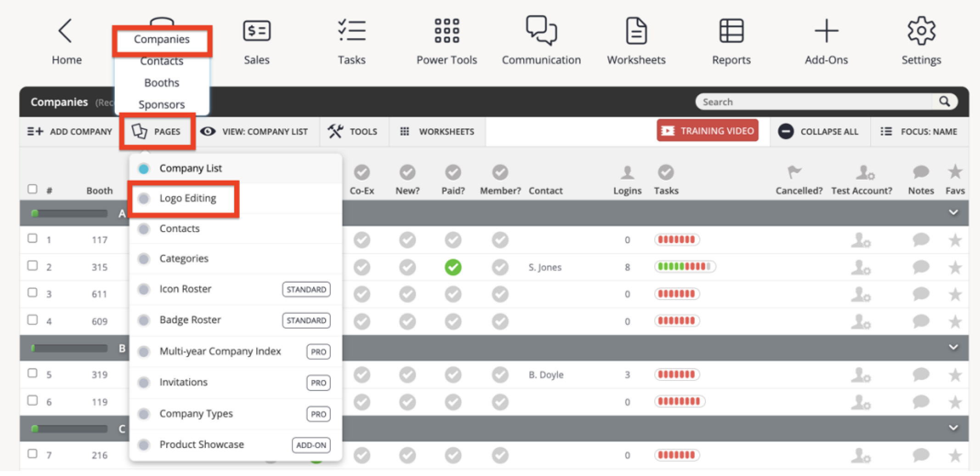
Task: Go back with the Home arrow icon
Action: (65, 31)
